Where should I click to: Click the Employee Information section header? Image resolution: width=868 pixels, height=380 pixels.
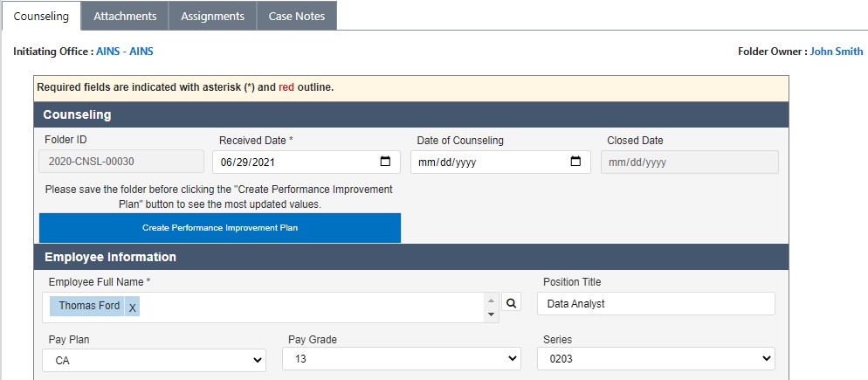(411, 257)
